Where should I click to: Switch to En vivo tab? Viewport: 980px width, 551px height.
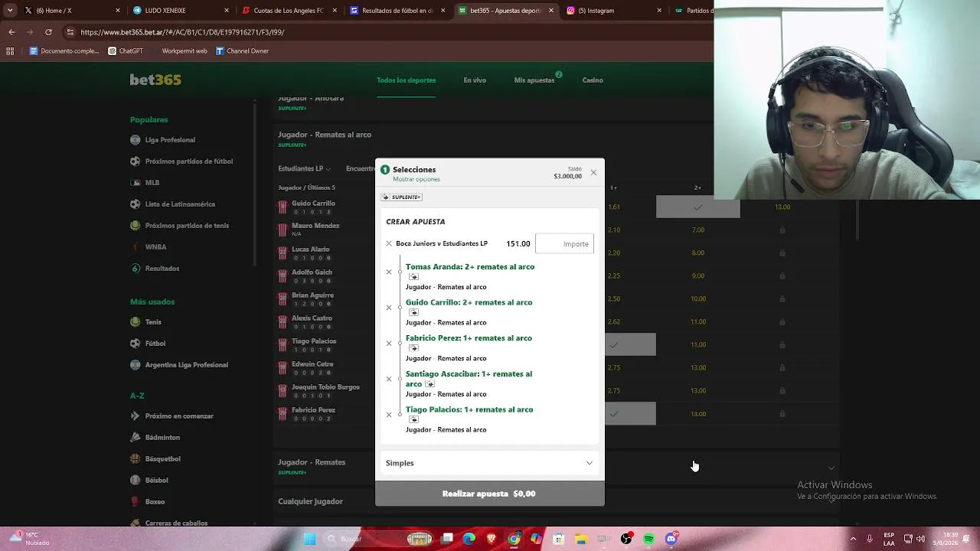[475, 80]
